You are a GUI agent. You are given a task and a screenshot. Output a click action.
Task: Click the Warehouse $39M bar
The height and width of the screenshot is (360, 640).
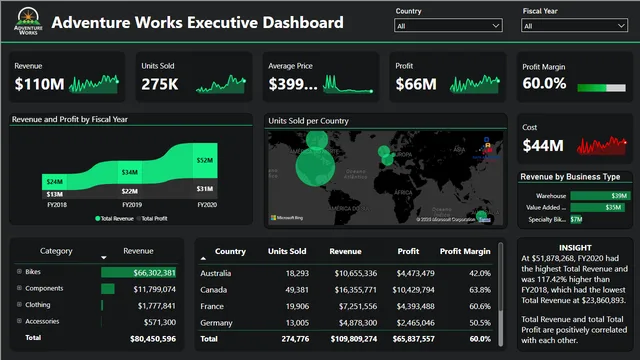click(600, 196)
